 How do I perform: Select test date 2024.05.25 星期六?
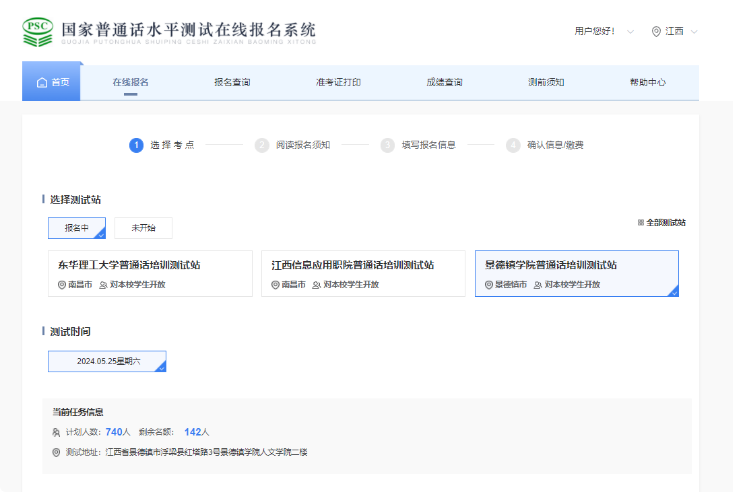pos(107,361)
